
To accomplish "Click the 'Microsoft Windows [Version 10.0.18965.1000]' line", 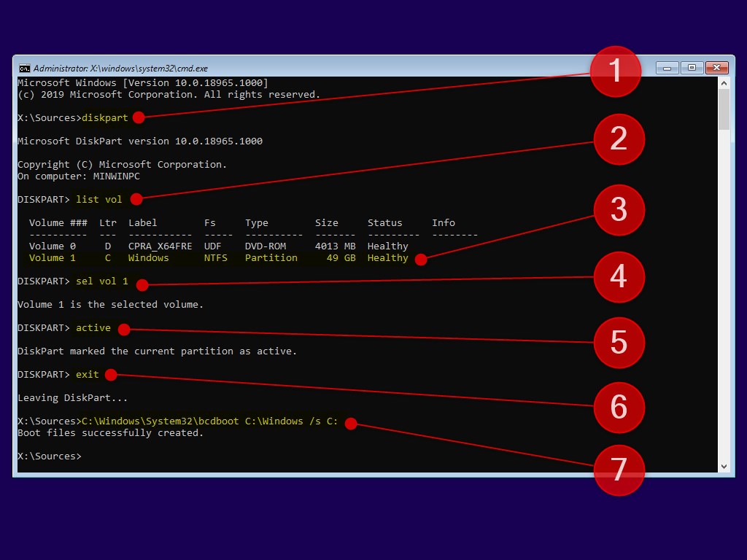I will point(143,83).
